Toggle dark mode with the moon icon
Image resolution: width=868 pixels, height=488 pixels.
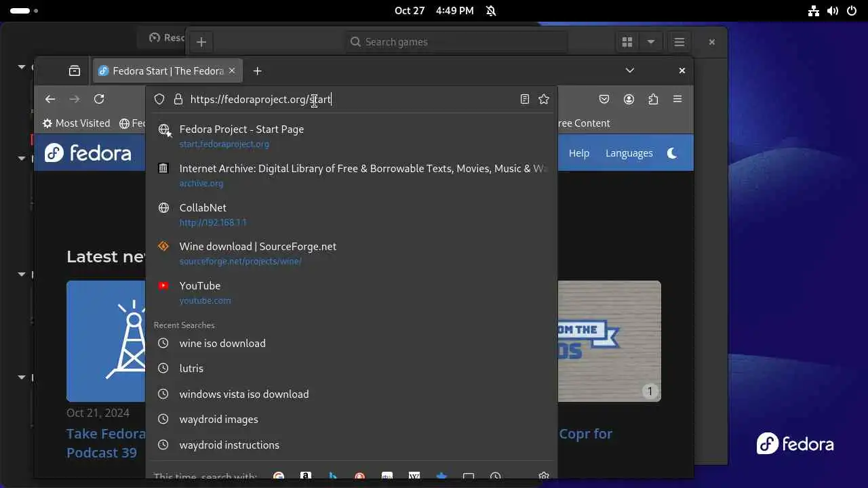[672, 153]
